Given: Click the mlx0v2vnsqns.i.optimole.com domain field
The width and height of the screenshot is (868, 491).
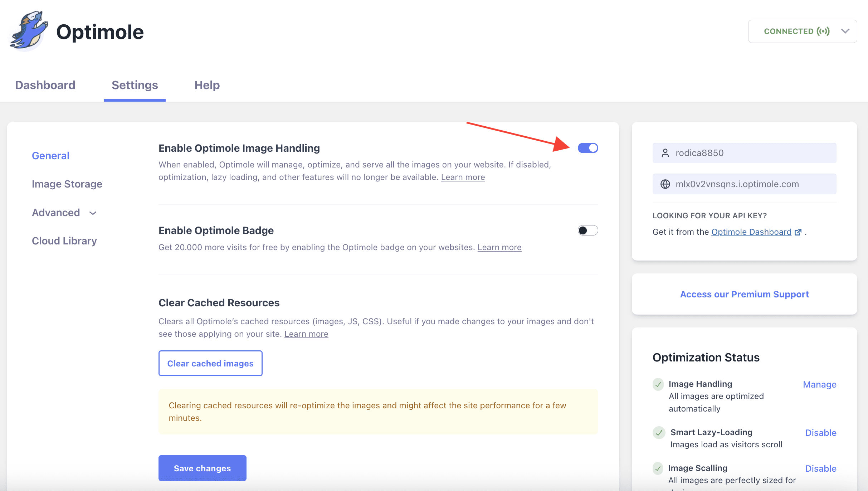Looking at the screenshot, I should [x=744, y=184].
